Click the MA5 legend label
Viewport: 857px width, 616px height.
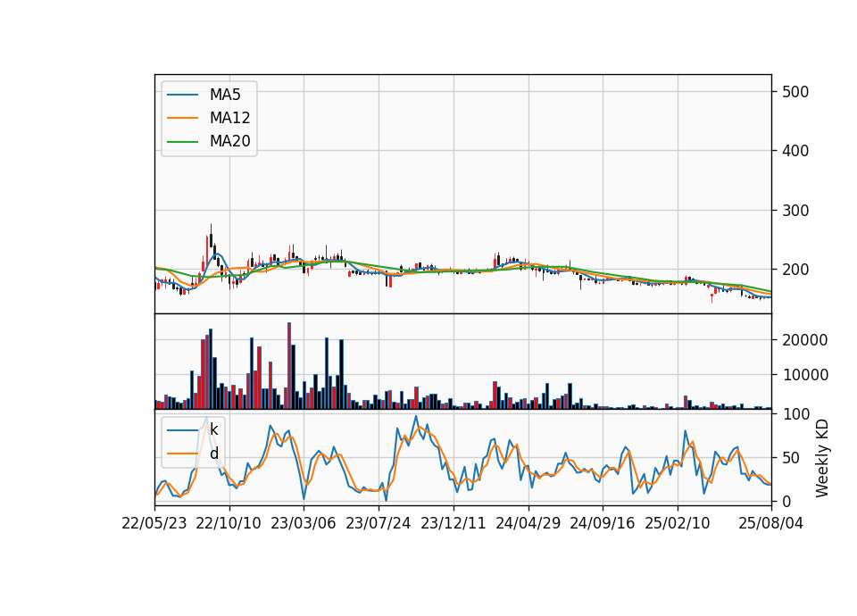(225, 95)
